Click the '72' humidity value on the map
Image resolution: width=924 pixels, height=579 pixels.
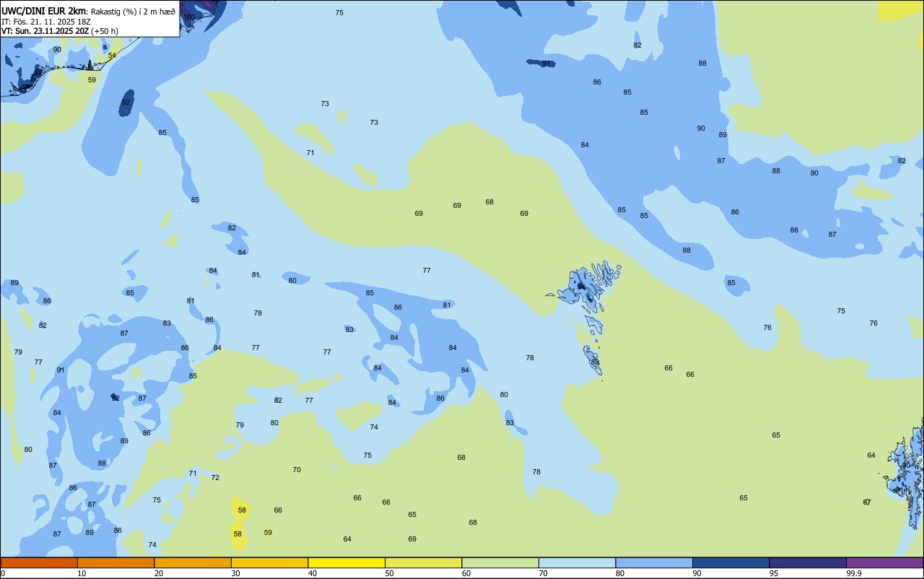point(215,478)
